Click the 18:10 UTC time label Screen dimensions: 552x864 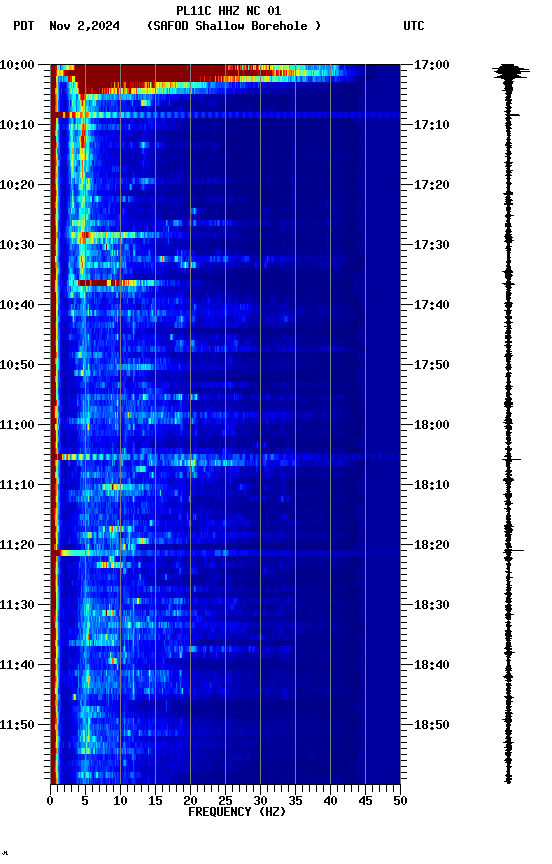[432, 485]
